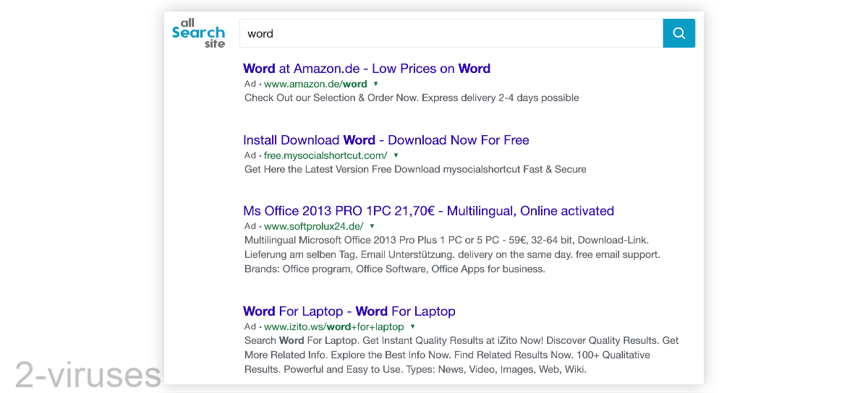Open 'Word For Laptop - Word For Laptop' result

tap(349, 311)
